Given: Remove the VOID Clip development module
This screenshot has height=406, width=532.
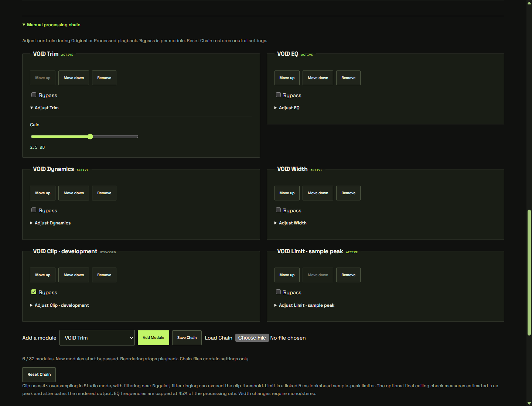Looking at the screenshot, I should tap(104, 275).
